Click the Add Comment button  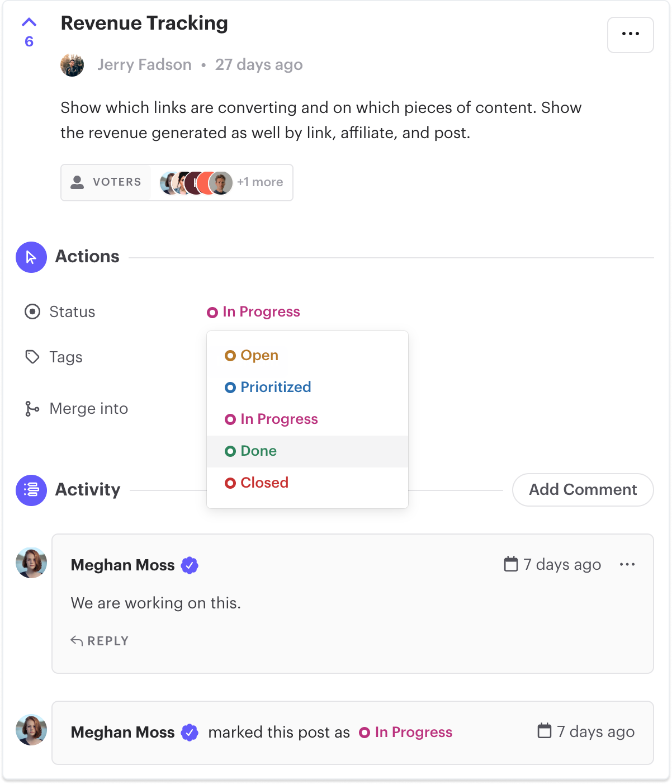(583, 490)
